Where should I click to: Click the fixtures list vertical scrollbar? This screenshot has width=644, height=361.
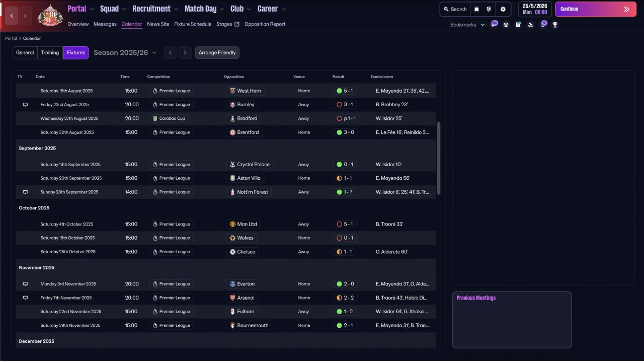pos(439,158)
